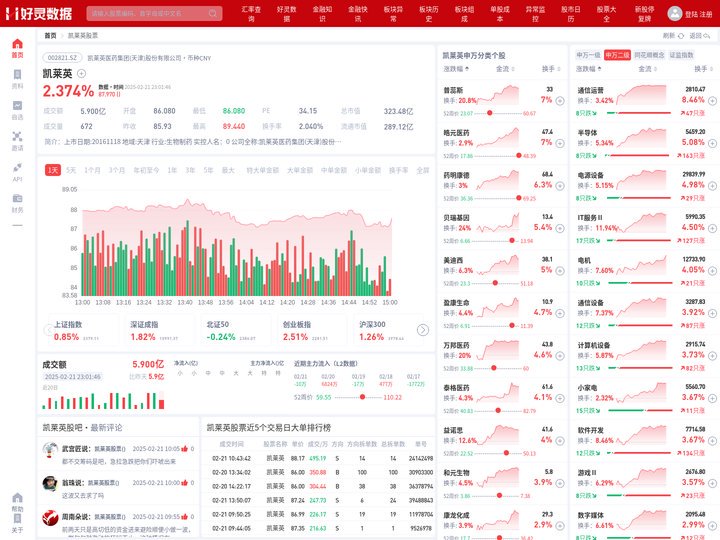Screen dimensions: 720x540
Task: Sort sector list by 换手
Action: 703,69
